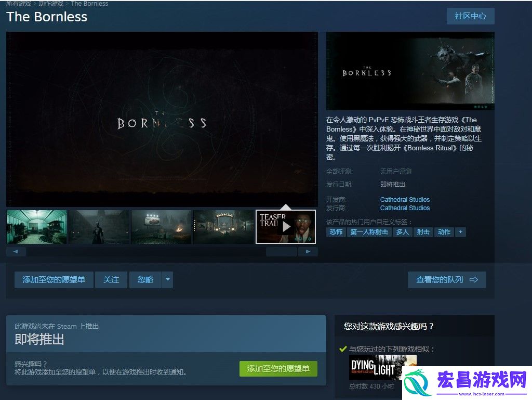
Task: Click the 所有游戏 breadcrumb link
Action: point(19,4)
